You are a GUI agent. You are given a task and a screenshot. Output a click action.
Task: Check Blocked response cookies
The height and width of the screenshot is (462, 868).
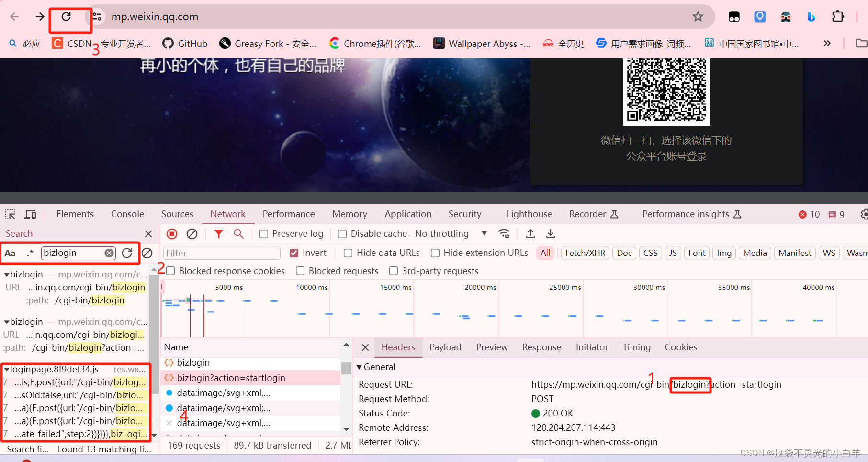[170, 271]
